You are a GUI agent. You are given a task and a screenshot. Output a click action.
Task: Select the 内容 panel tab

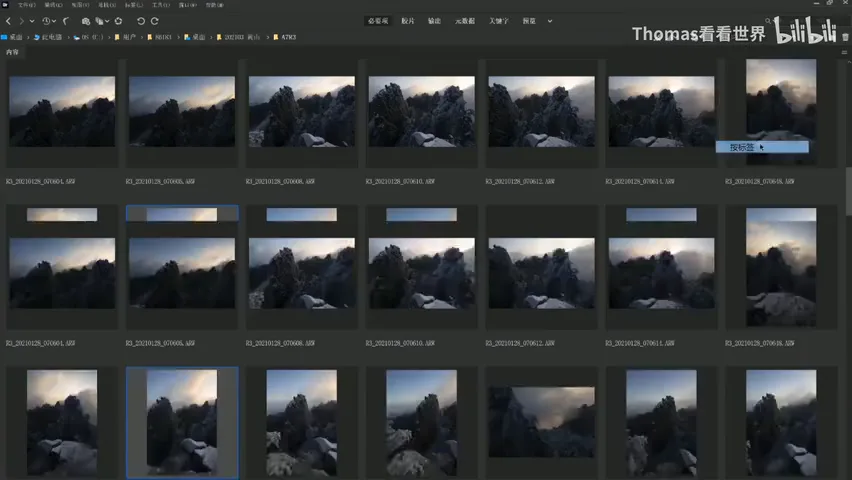coord(12,52)
